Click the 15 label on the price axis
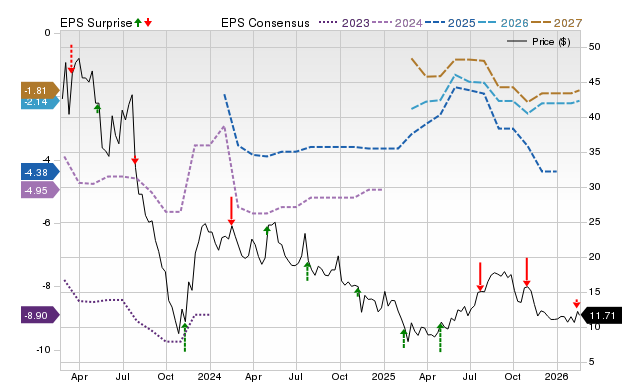This screenshot has width=640, height=382. [594, 292]
